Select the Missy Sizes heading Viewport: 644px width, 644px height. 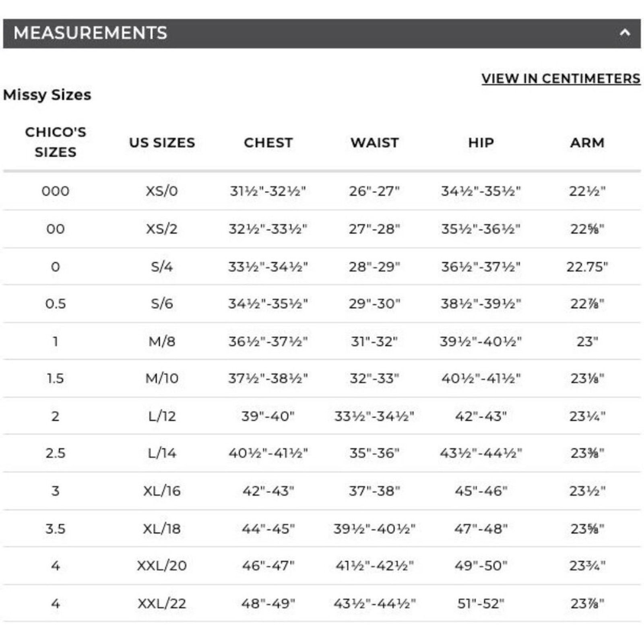(x=47, y=95)
